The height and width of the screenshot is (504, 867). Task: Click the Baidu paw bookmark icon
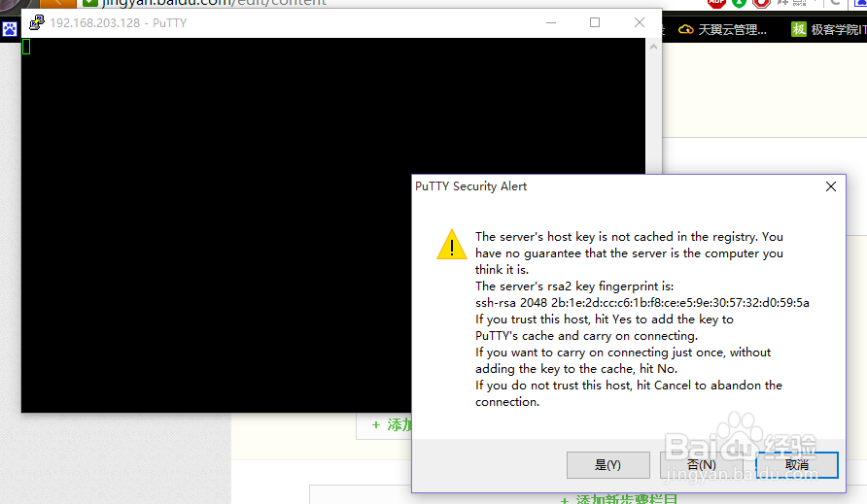[x=10, y=29]
